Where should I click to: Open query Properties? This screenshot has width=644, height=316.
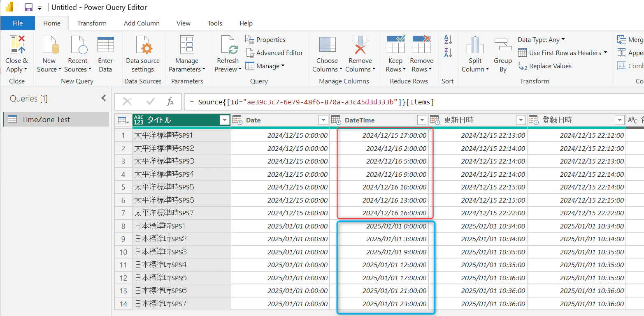[x=265, y=39]
